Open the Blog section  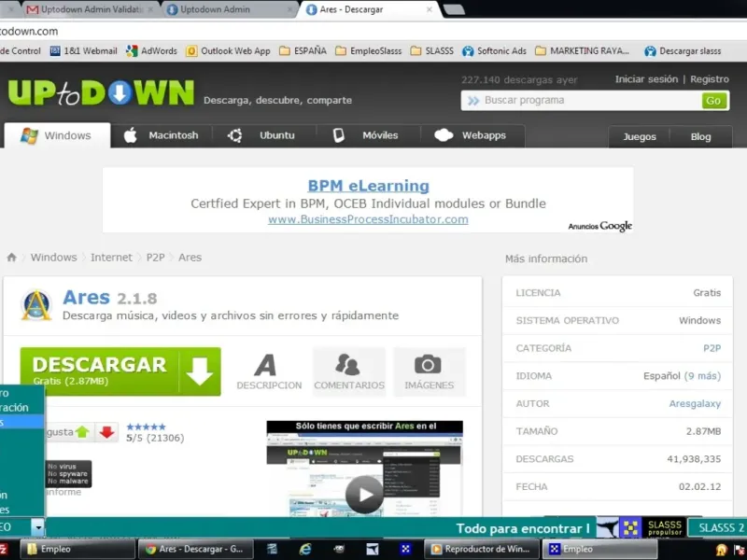point(700,136)
